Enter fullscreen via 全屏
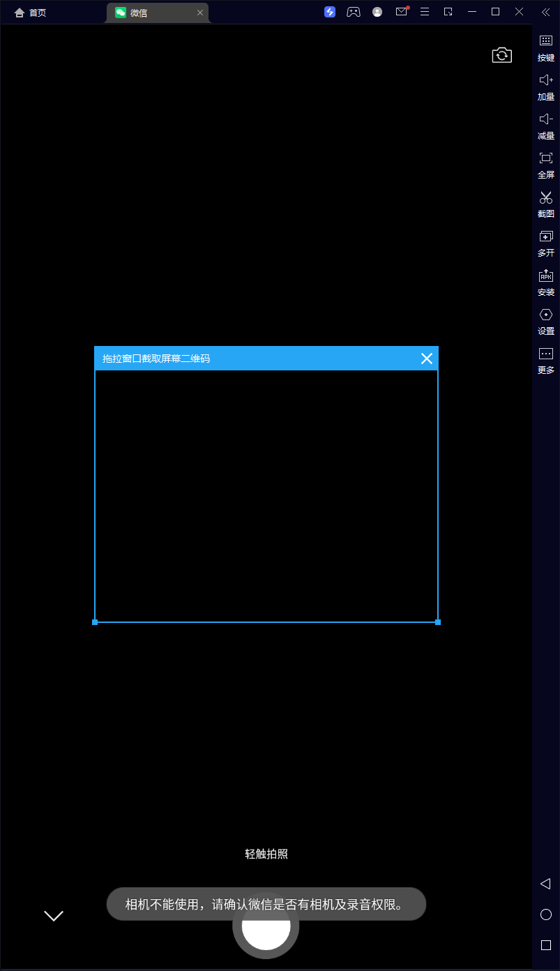 (546, 165)
